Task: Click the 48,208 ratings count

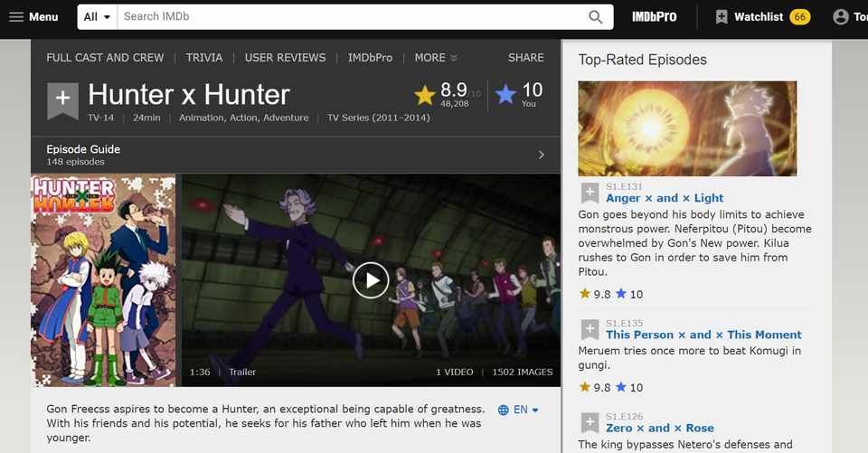Action: 455,104
